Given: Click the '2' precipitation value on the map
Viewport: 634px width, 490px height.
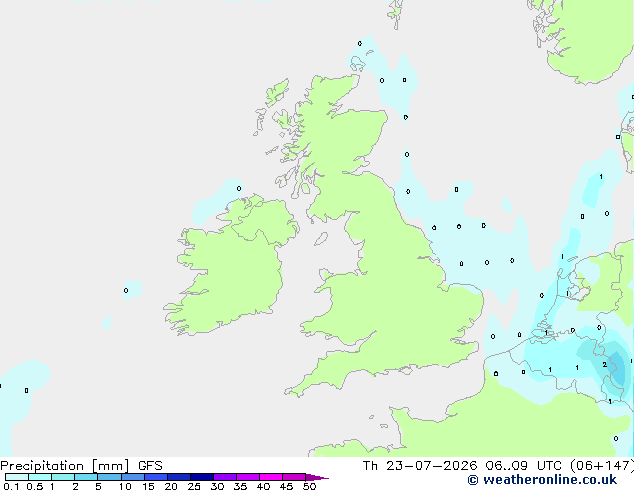Looking at the screenshot, I should pos(604,365).
